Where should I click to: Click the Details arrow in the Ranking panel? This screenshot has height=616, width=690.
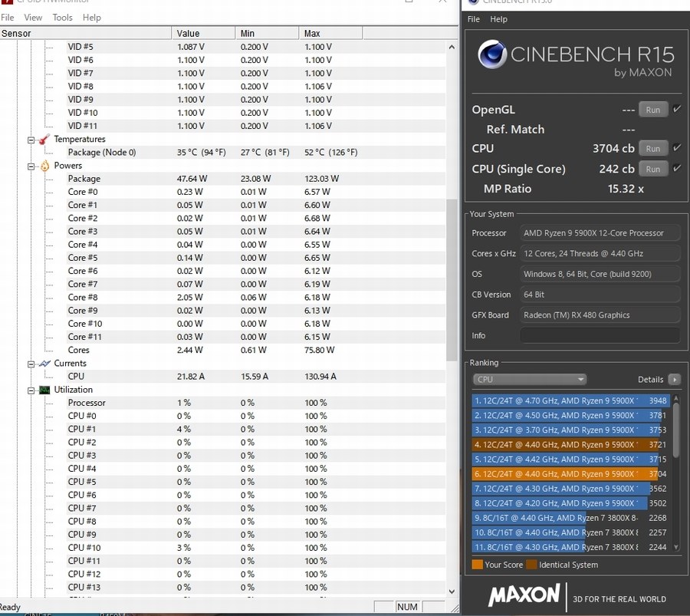[x=674, y=379]
